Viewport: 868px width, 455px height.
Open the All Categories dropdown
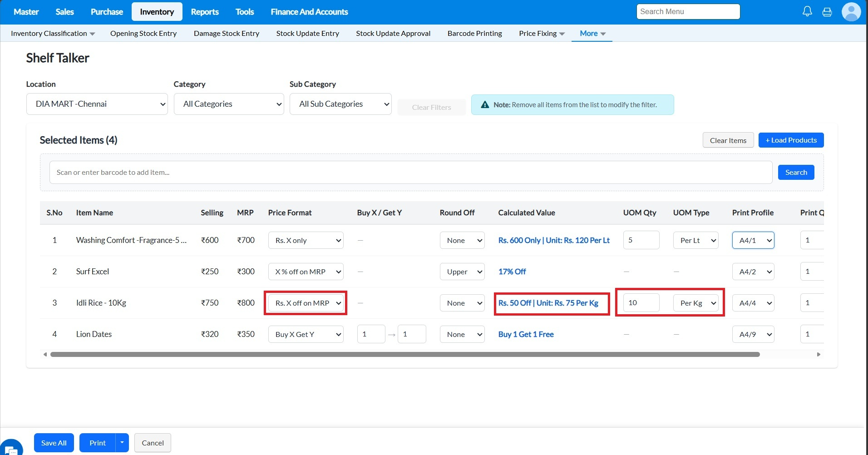point(229,104)
